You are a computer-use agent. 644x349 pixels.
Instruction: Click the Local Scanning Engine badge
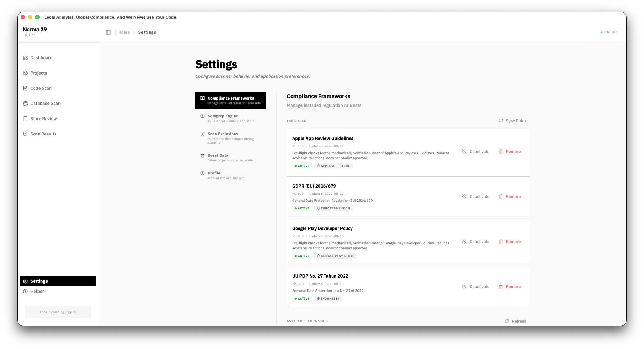point(58,312)
